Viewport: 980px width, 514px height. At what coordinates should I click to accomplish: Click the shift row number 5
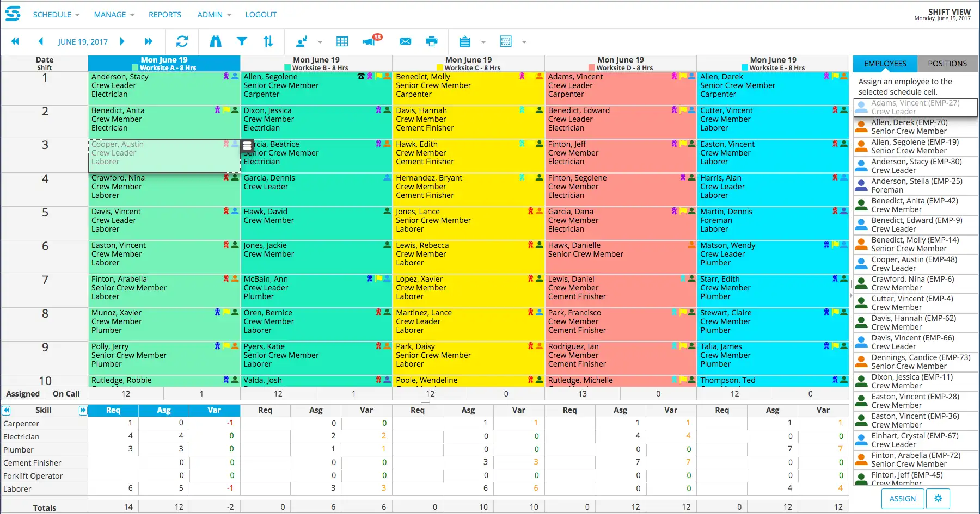(x=45, y=213)
